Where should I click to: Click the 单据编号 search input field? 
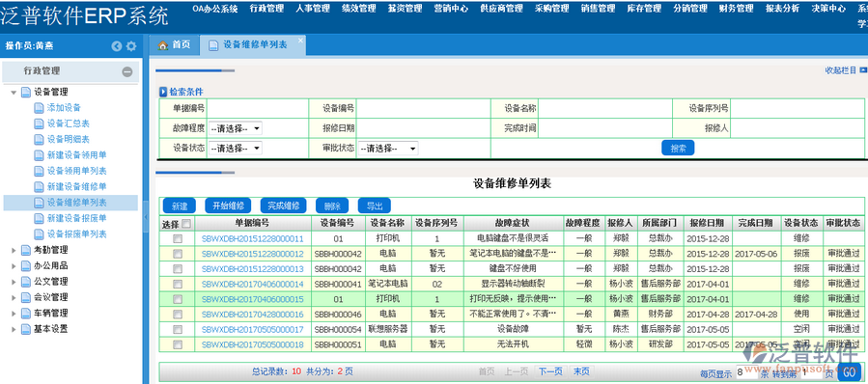(258, 108)
